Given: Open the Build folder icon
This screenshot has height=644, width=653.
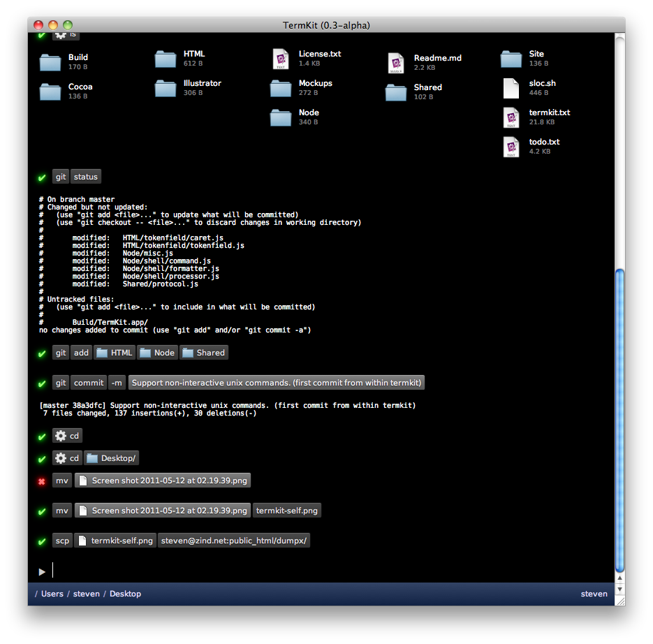Looking at the screenshot, I should [x=50, y=62].
